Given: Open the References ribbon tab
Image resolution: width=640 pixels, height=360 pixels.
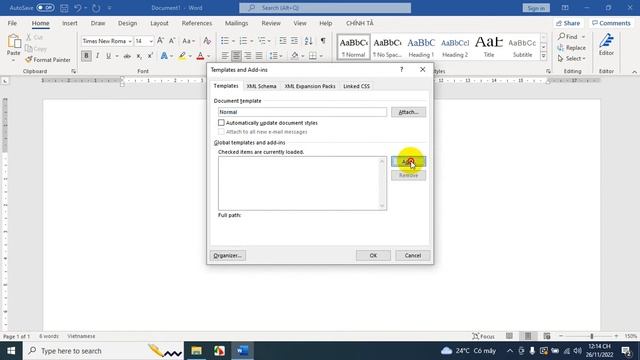Looking at the screenshot, I should pos(197,23).
